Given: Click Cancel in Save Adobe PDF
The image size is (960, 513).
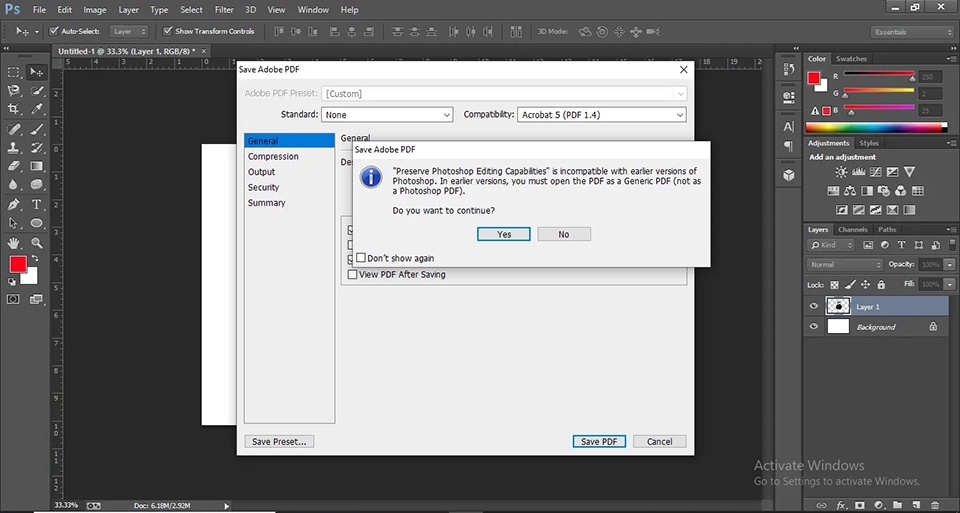Looking at the screenshot, I should 659,441.
